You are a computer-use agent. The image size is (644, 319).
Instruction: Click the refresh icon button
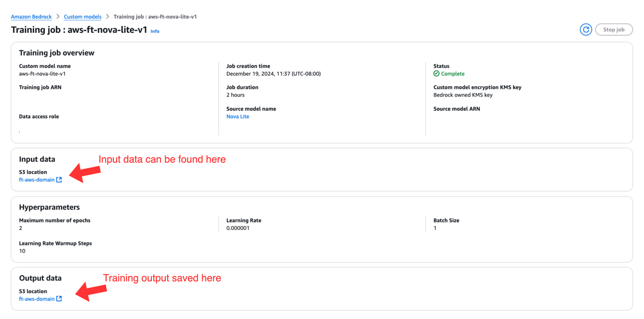[586, 30]
